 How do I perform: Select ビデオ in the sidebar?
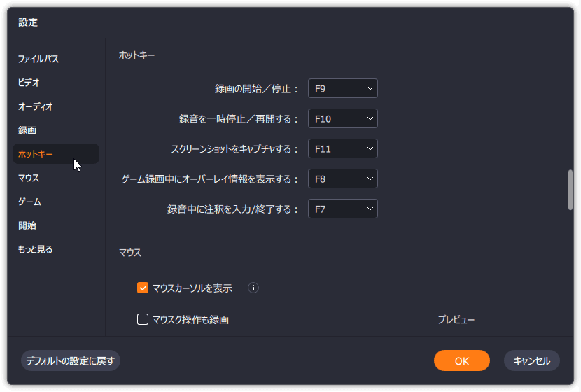point(29,83)
